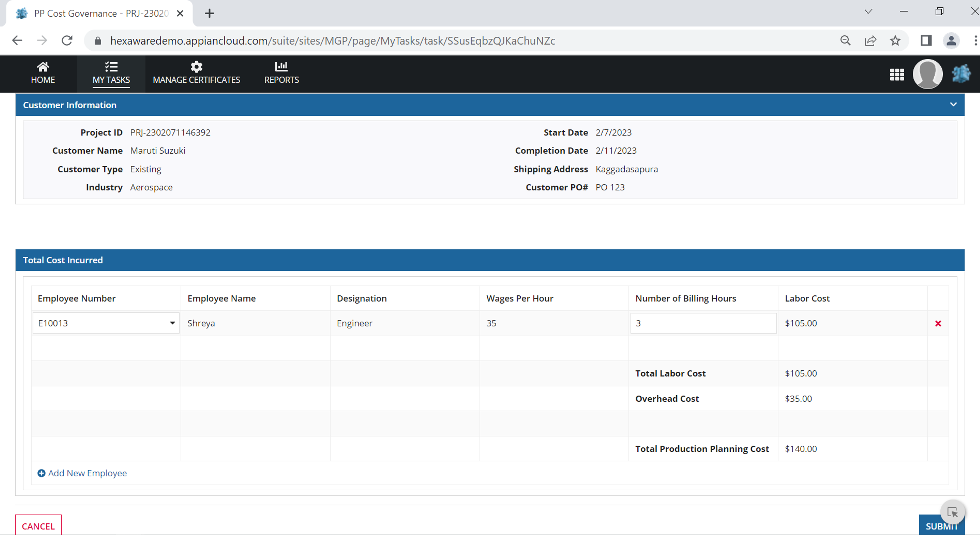Select the Project ID value PRJ-2302071146392
This screenshot has height=535, width=980.
[x=170, y=132]
